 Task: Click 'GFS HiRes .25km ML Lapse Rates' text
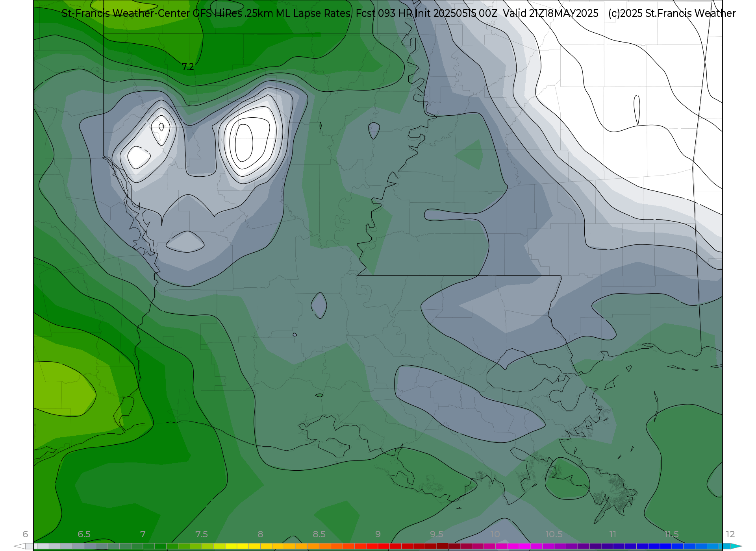tap(272, 13)
